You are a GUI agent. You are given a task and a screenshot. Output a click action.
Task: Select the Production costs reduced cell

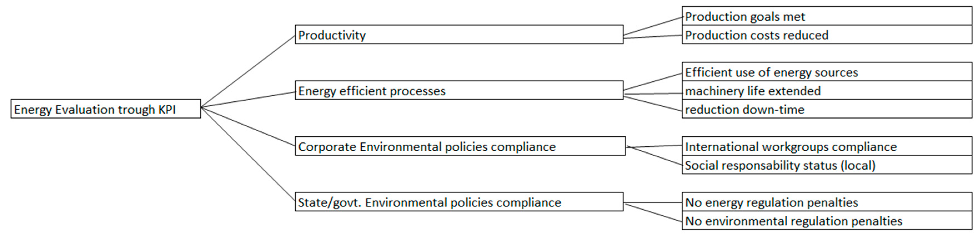(827, 35)
